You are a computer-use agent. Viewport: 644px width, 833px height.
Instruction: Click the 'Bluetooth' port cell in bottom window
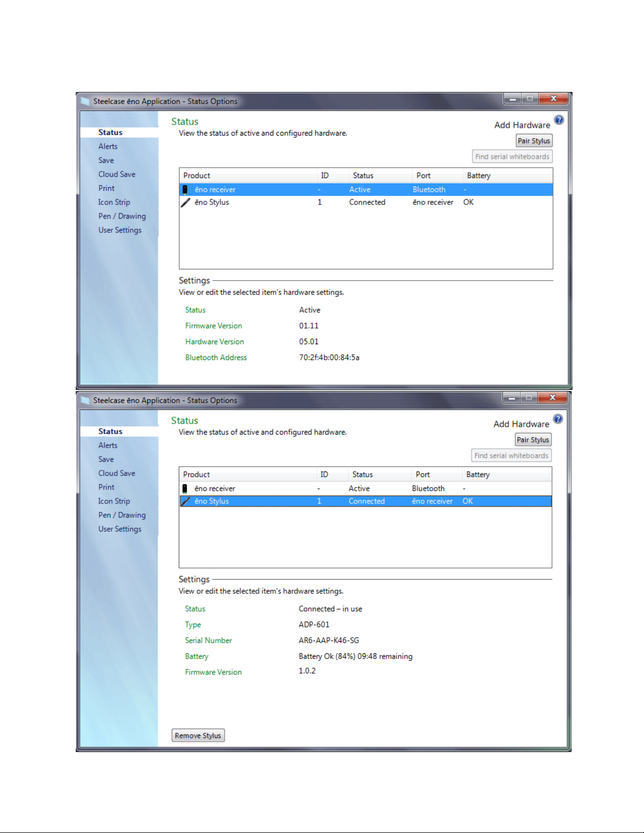[x=428, y=489]
